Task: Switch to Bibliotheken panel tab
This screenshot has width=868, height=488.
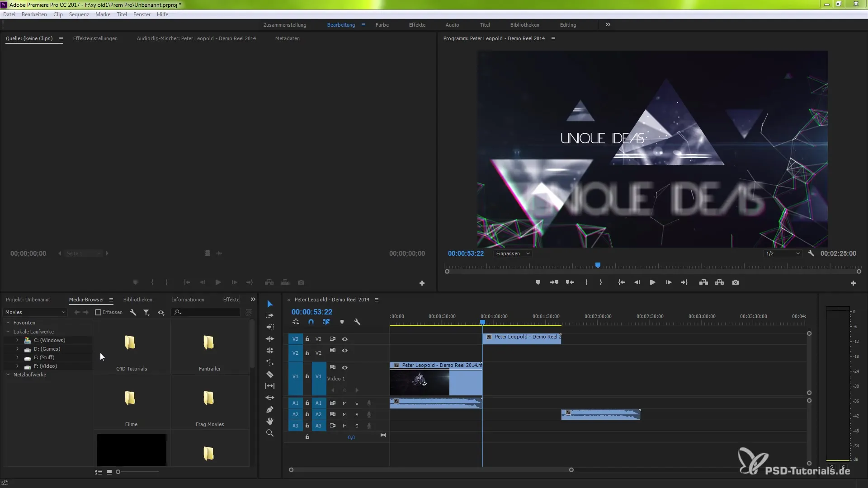Action: pyautogui.click(x=138, y=300)
